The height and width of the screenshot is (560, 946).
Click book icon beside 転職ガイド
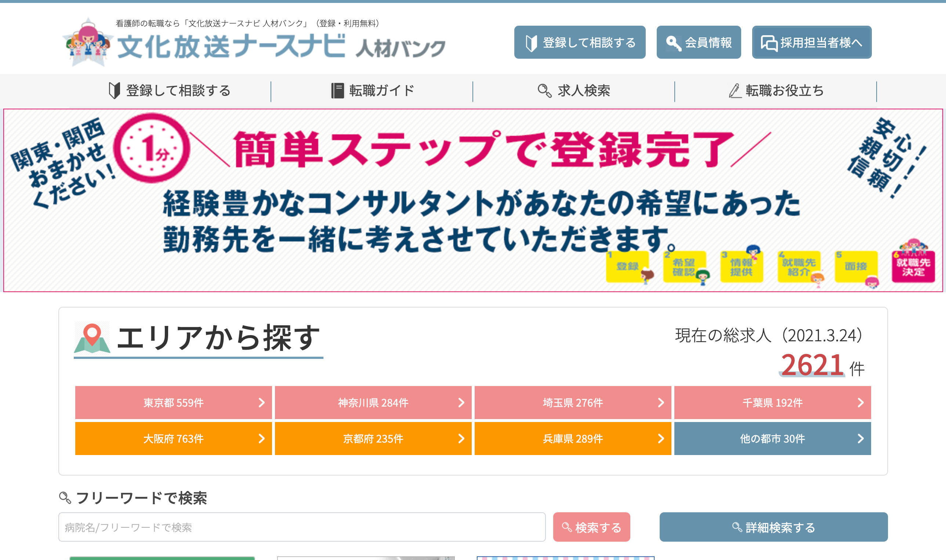337,91
